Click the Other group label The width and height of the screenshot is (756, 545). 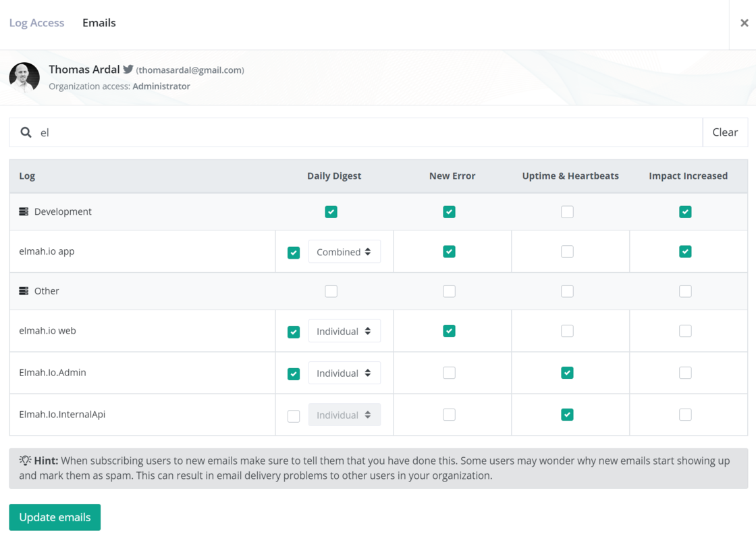point(47,291)
